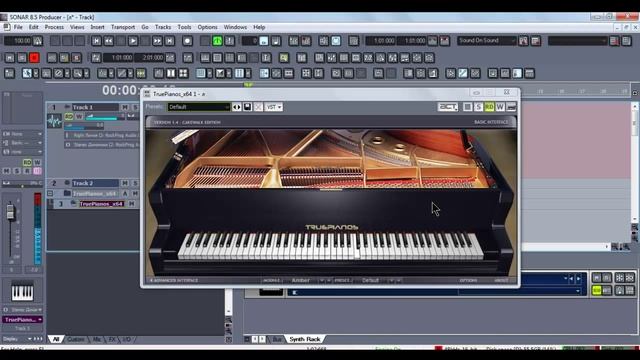Open the Amber module dropdown arrow

pos(322,280)
